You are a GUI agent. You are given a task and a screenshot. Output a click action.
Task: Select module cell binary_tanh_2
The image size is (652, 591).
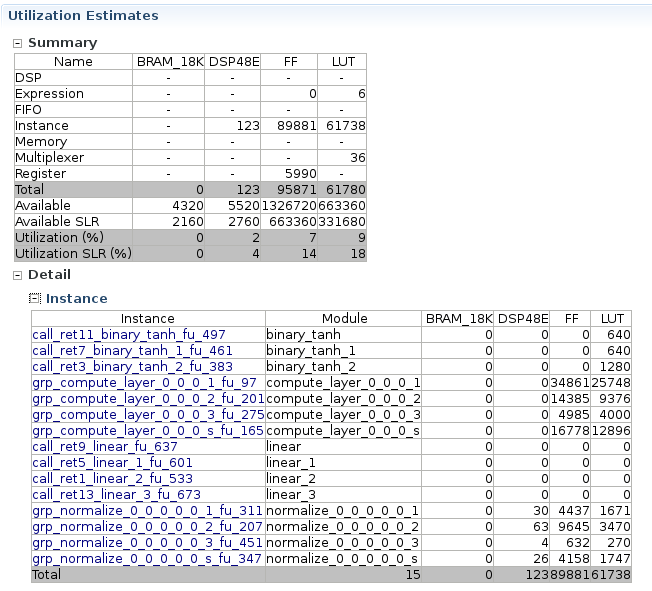[x=311, y=367]
